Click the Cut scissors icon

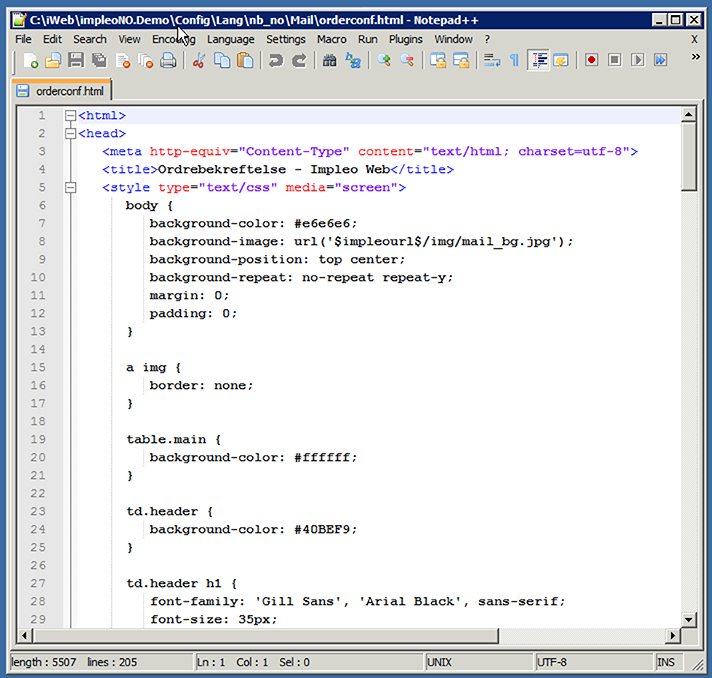(199, 61)
